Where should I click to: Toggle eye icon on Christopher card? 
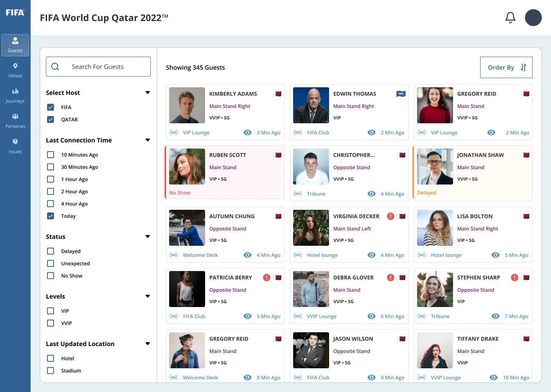372,194
